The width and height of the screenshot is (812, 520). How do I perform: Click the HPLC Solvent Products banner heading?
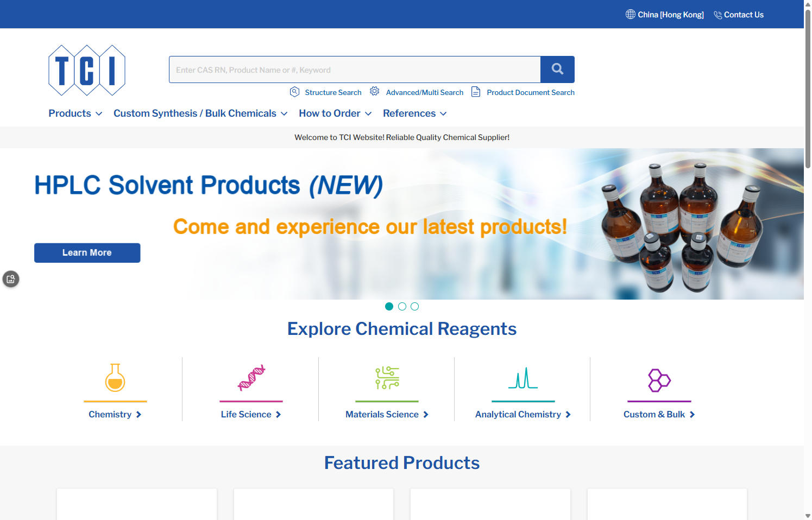pyautogui.click(x=209, y=185)
